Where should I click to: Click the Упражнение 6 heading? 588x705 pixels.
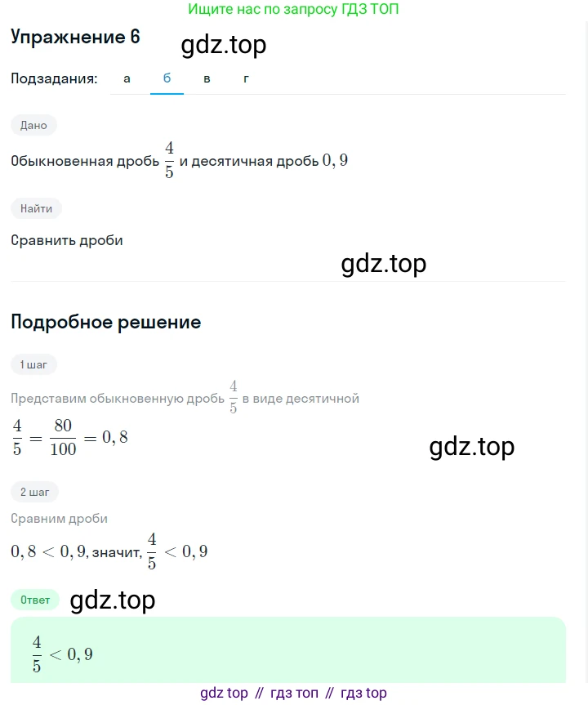point(76,38)
